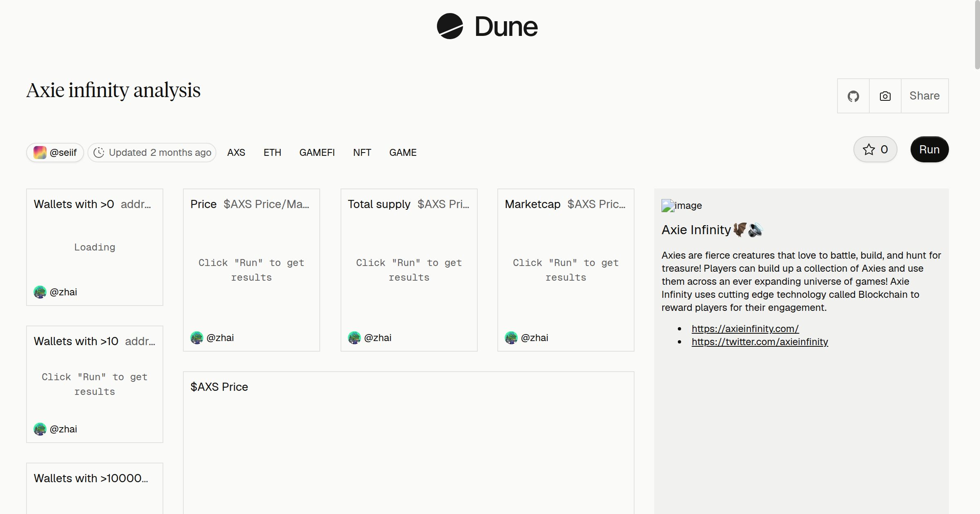Click the "Axie Infinity" description heading

coord(696,230)
